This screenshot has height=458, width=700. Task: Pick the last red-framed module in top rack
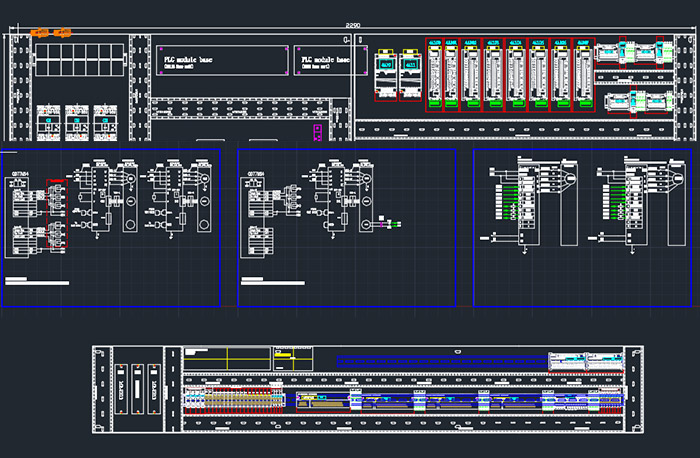pos(583,75)
